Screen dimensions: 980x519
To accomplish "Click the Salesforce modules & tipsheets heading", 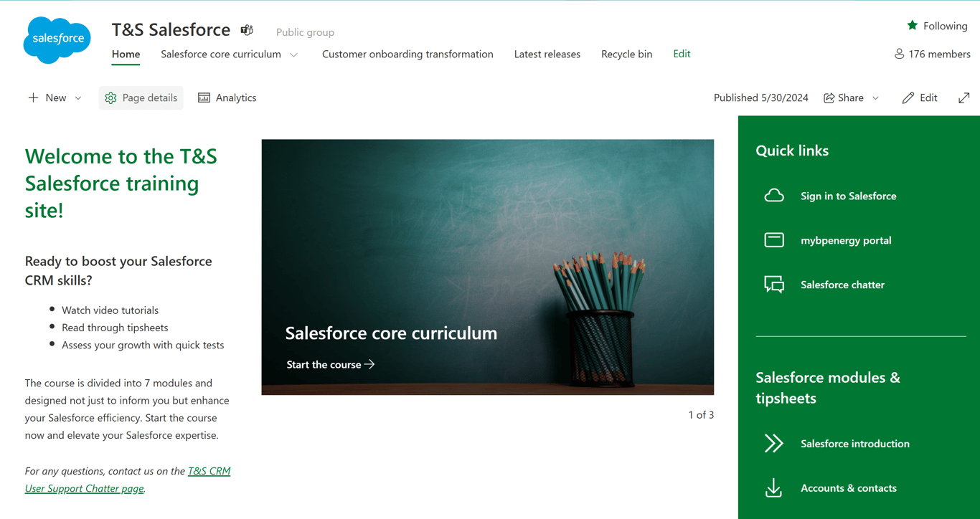I will click(x=828, y=388).
